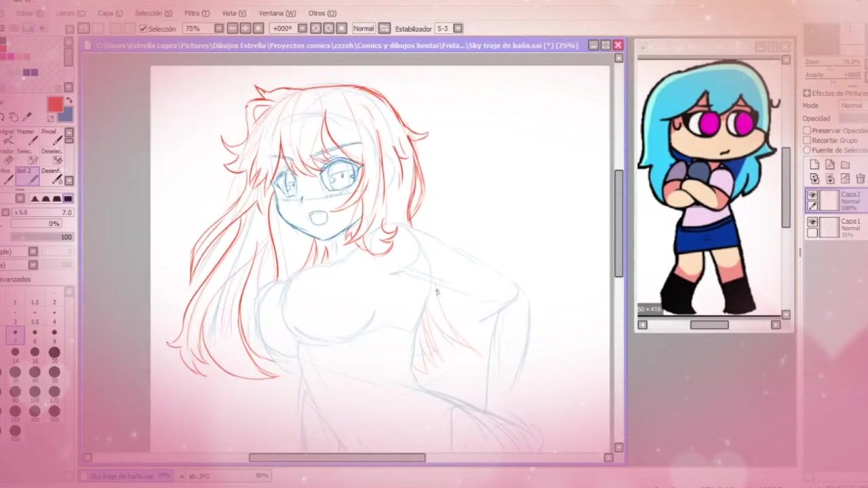Image resolution: width=868 pixels, height=488 pixels.
Task: Toggle the Selección checkbox in the toolbar
Action: coord(143,28)
